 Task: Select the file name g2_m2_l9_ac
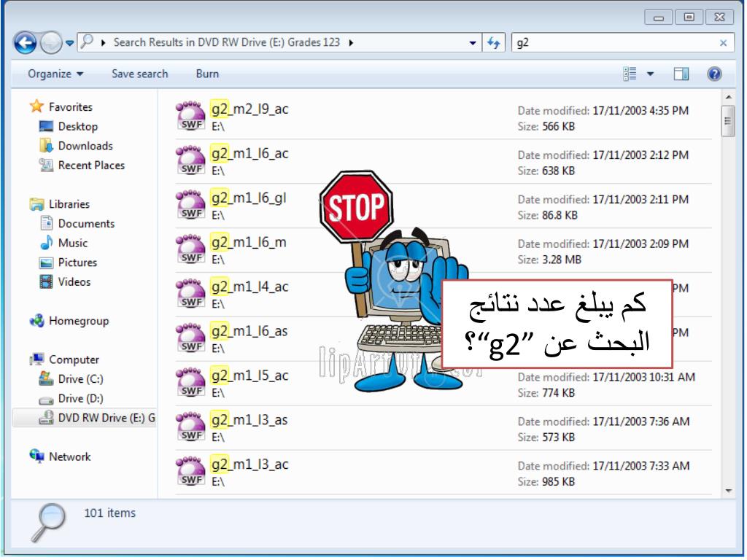click(x=249, y=109)
